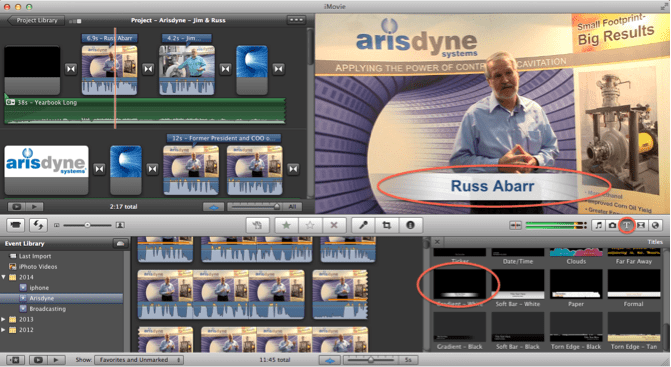Screen dimensions: 671x367
Task: Select the Broadcasting event
Action: (x=47, y=309)
